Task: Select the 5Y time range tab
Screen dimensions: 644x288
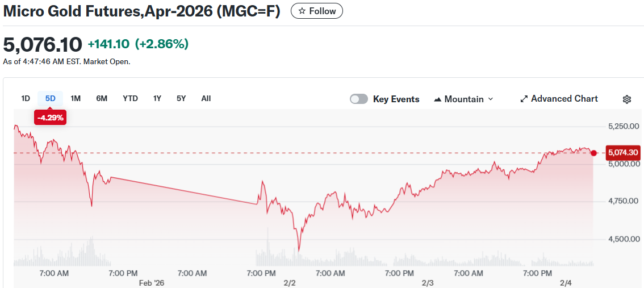Action: coord(181,98)
